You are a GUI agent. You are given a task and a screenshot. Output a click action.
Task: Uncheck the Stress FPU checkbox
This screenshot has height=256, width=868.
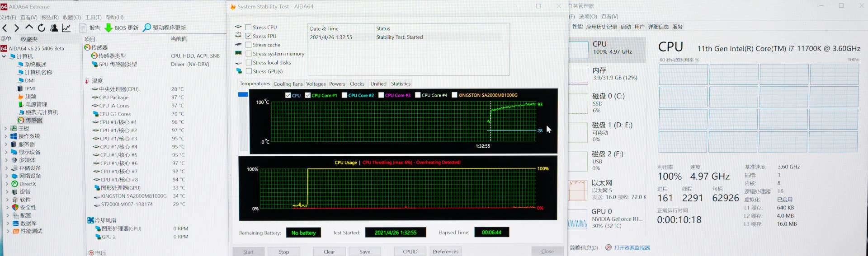[x=249, y=36]
